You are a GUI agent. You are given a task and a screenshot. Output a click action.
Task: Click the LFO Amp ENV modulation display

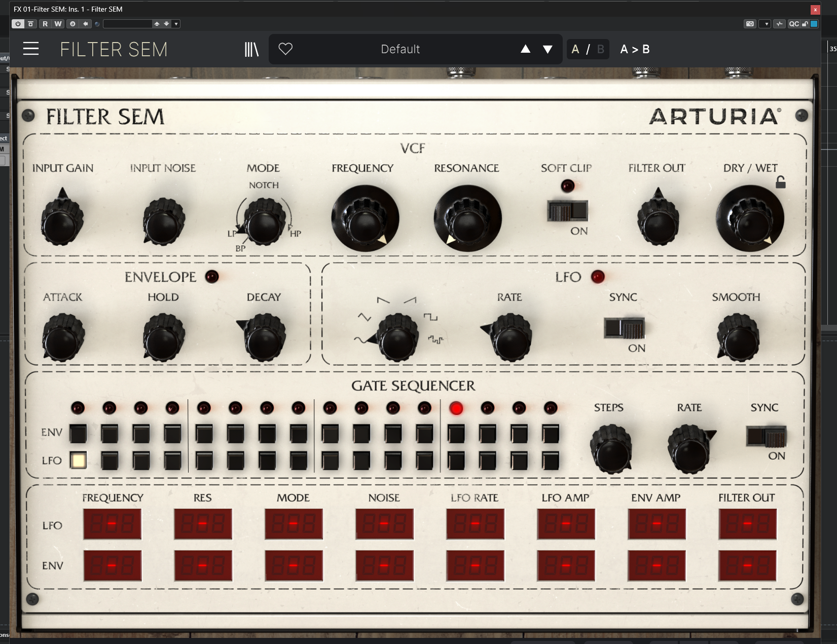pos(566,565)
